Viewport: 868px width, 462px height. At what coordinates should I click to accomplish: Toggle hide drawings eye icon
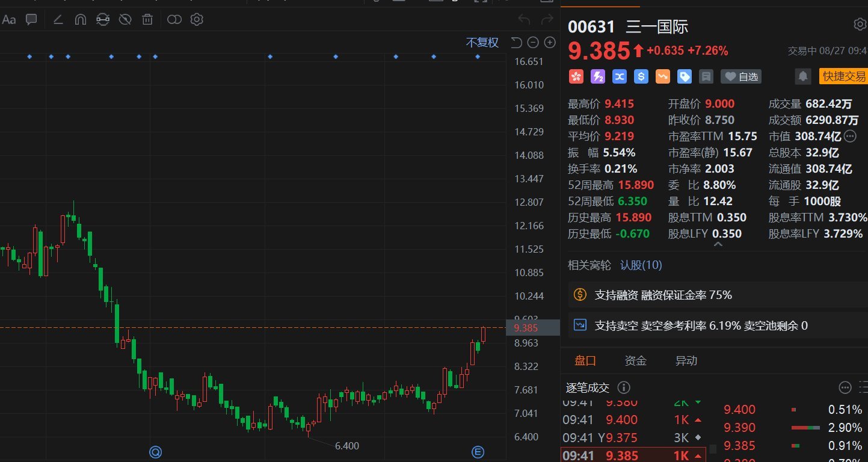125,20
